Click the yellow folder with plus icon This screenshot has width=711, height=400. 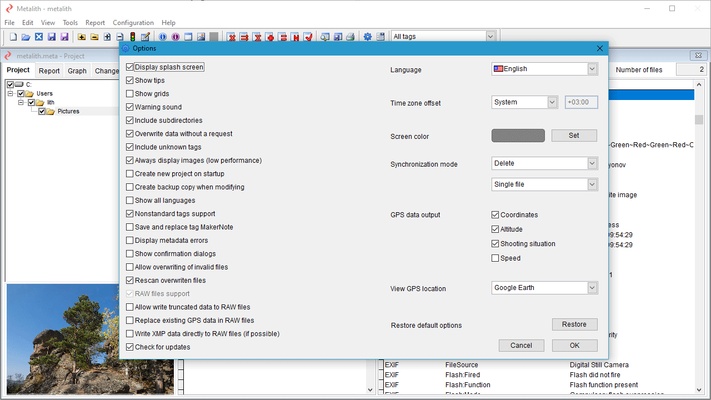coord(82,37)
